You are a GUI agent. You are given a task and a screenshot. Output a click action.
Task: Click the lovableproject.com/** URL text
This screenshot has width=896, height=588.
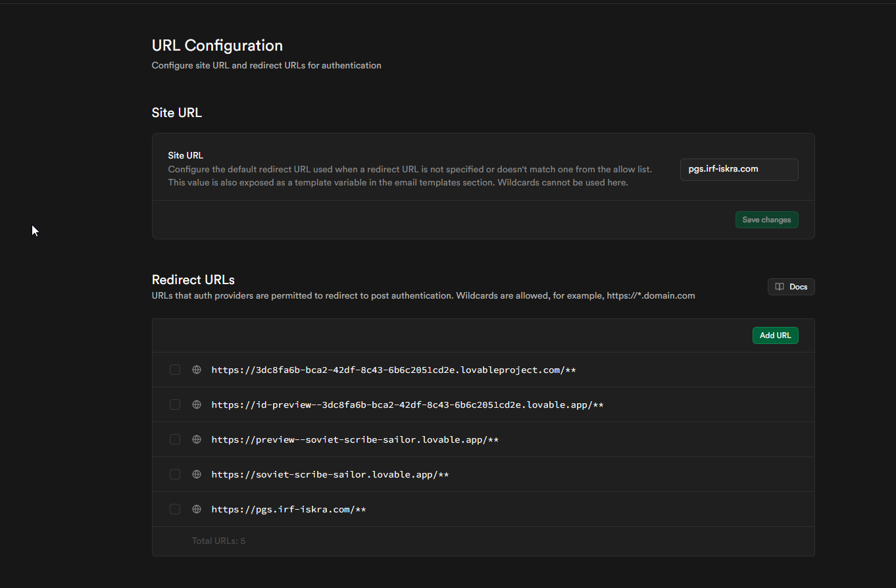pos(393,370)
